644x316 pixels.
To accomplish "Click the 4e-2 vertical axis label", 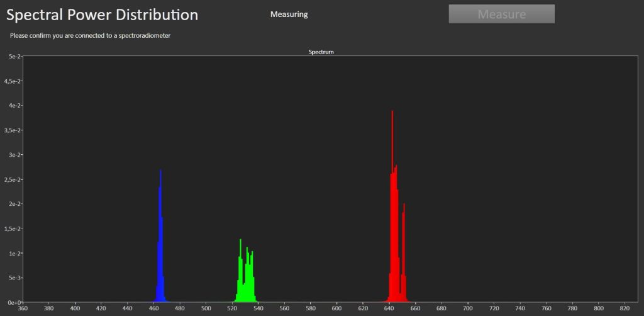I will [x=14, y=106].
